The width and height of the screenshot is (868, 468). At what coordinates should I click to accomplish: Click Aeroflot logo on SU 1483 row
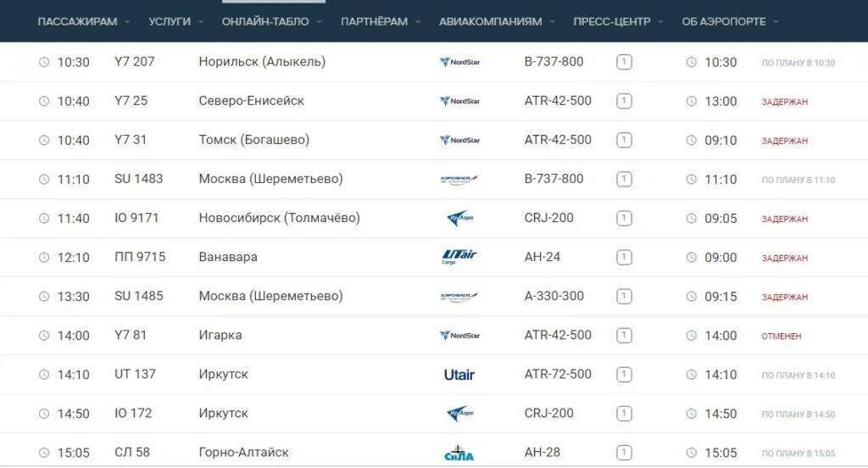(x=459, y=179)
